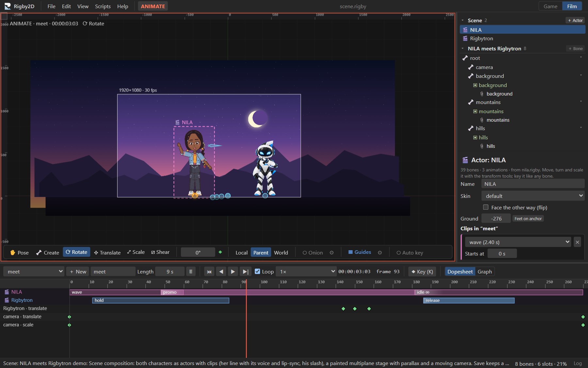The image size is (588, 368).
Task: Collapse the NILA meets Rigbytron bone tree
Action: click(x=463, y=48)
